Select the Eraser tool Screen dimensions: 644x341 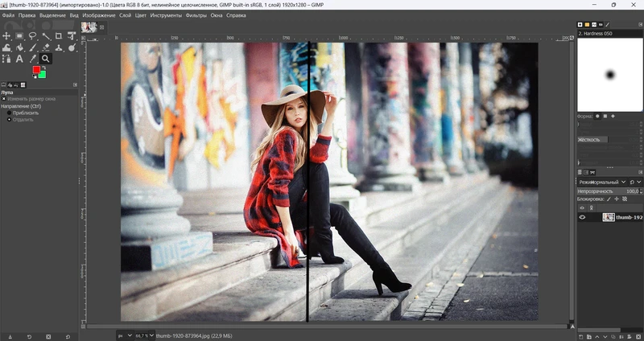(46, 47)
